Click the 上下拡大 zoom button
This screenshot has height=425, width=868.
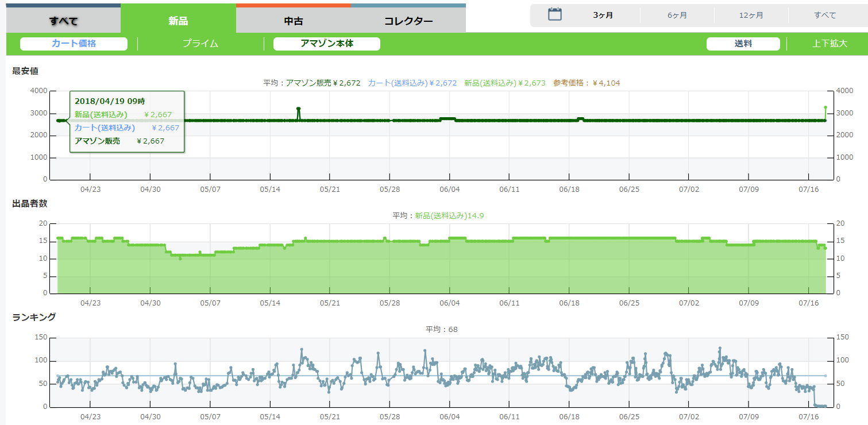point(830,44)
